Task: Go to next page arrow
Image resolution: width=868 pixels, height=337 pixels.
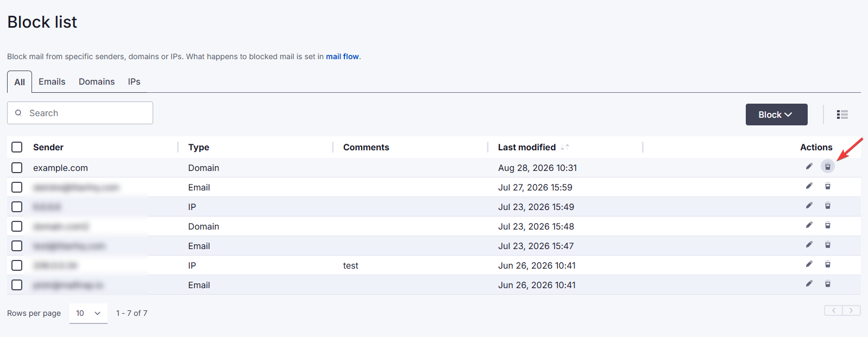Action: (x=851, y=310)
